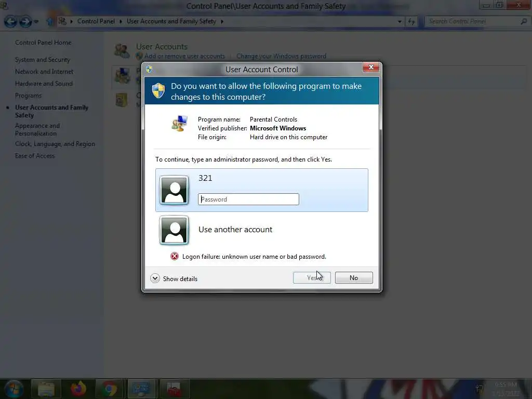Launch Google Chrome from taskbar
The height and width of the screenshot is (399, 532).
tap(110, 389)
